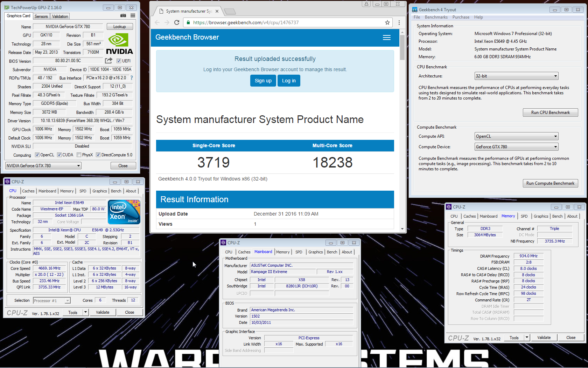This screenshot has height=368, width=588.
Task: Click the GPU-Z title bar icon
Action: point(7,7)
